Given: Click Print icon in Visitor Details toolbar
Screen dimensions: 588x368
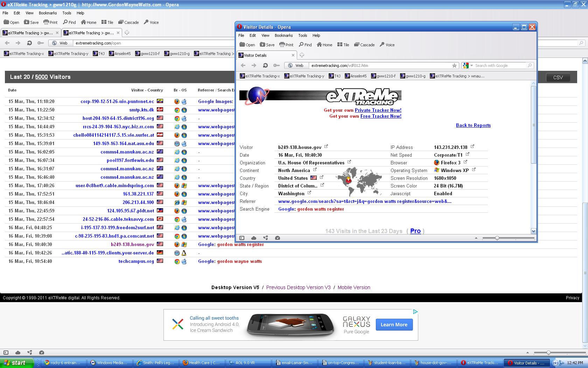Looking at the screenshot, I should click(282, 45).
